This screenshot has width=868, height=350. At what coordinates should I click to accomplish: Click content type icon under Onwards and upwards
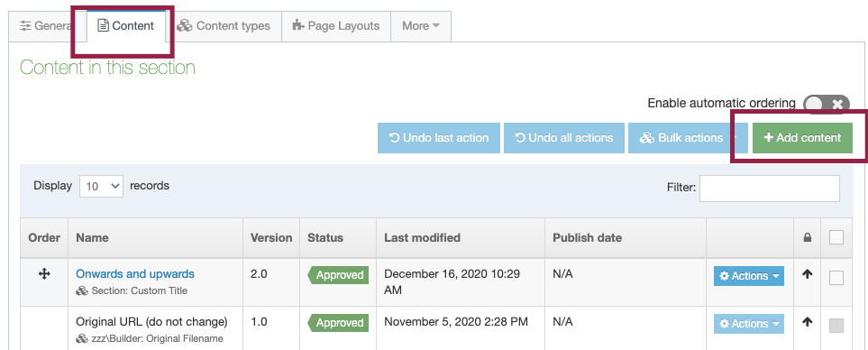(x=82, y=290)
